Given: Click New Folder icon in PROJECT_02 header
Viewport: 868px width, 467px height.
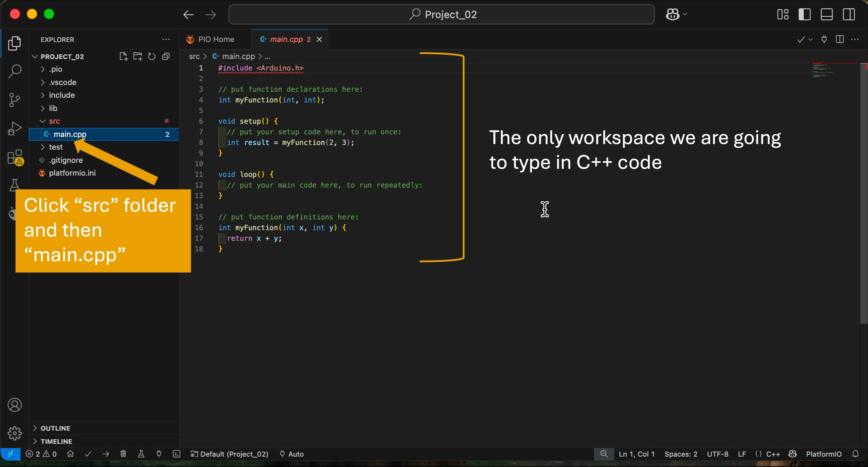Looking at the screenshot, I should (x=138, y=56).
